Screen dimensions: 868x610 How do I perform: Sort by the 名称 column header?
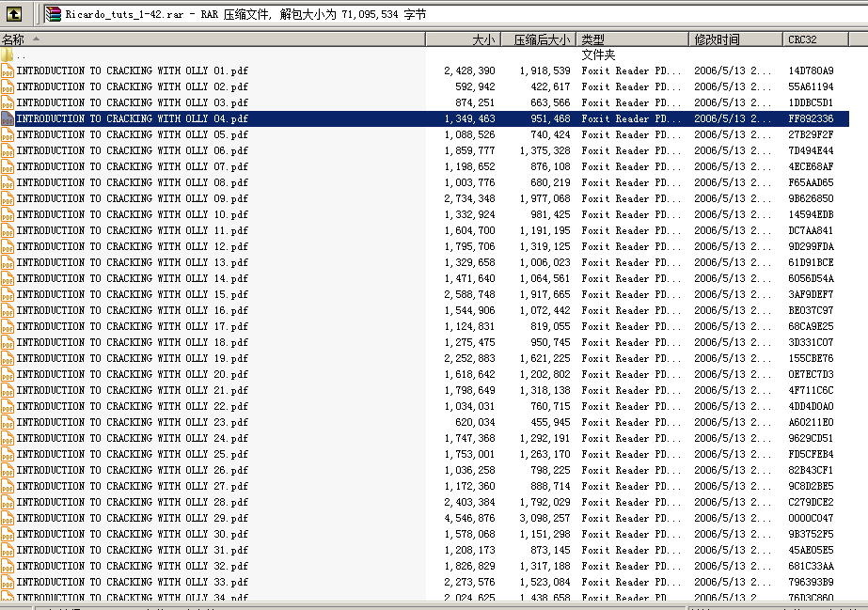coord(213,39)
